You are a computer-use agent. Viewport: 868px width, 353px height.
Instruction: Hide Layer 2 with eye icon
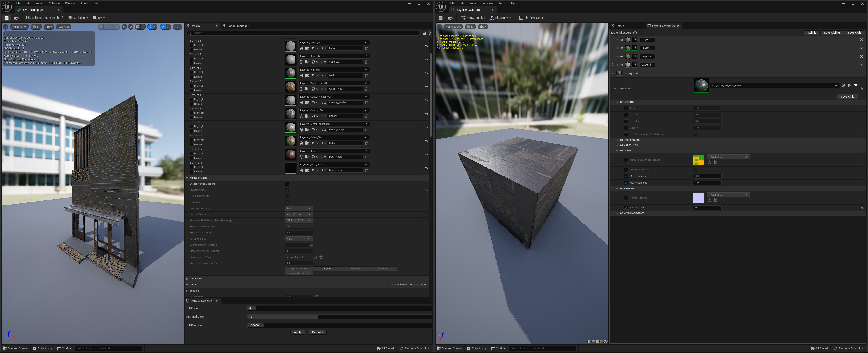(x=622, y=56)
